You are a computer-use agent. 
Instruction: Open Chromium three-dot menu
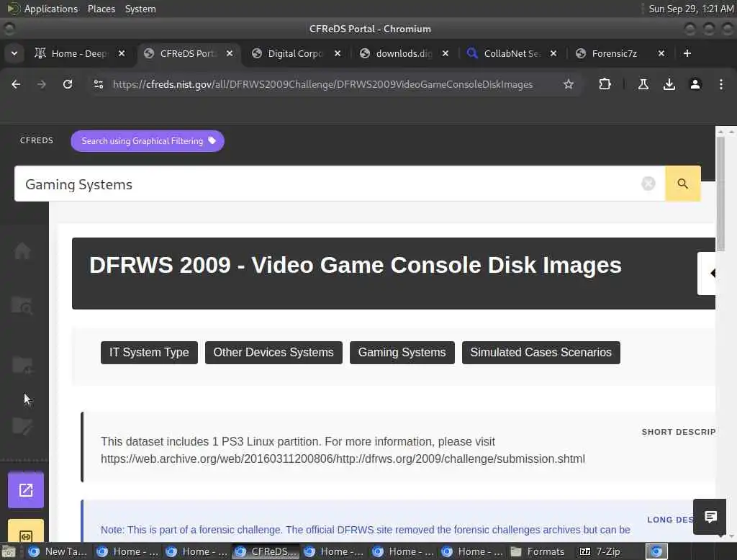(720, 84)
